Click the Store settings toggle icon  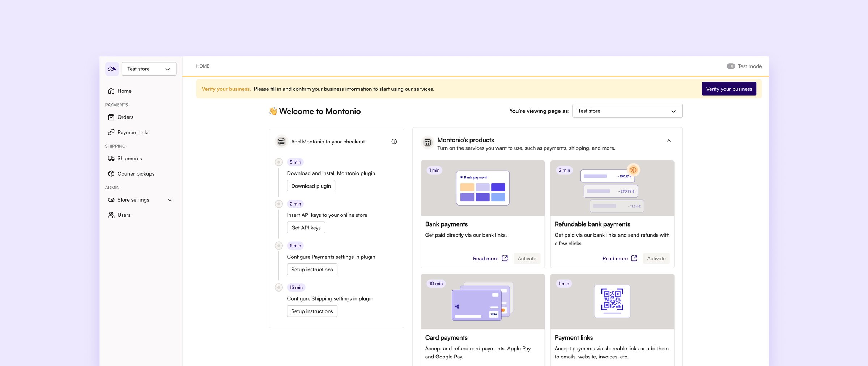[111, 200]
